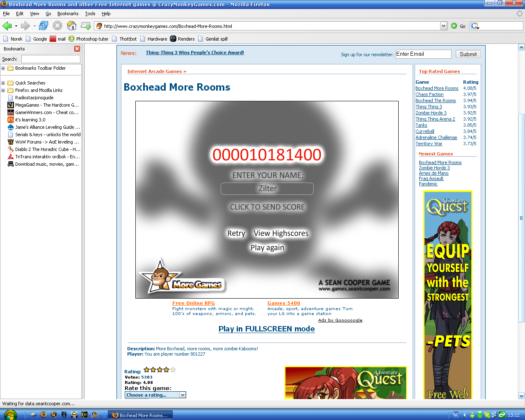Open the Free Online RPG ad link

(194, 303)
